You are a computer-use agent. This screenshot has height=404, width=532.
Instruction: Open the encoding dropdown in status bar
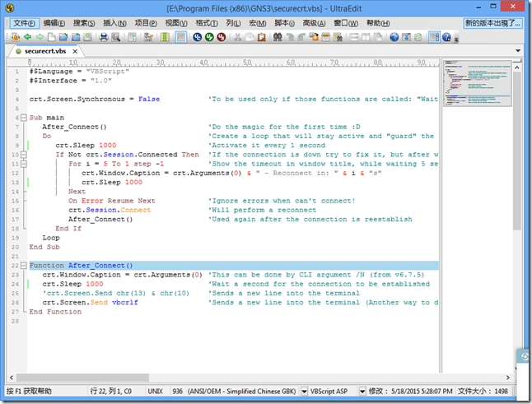click(x=305, y=392)
